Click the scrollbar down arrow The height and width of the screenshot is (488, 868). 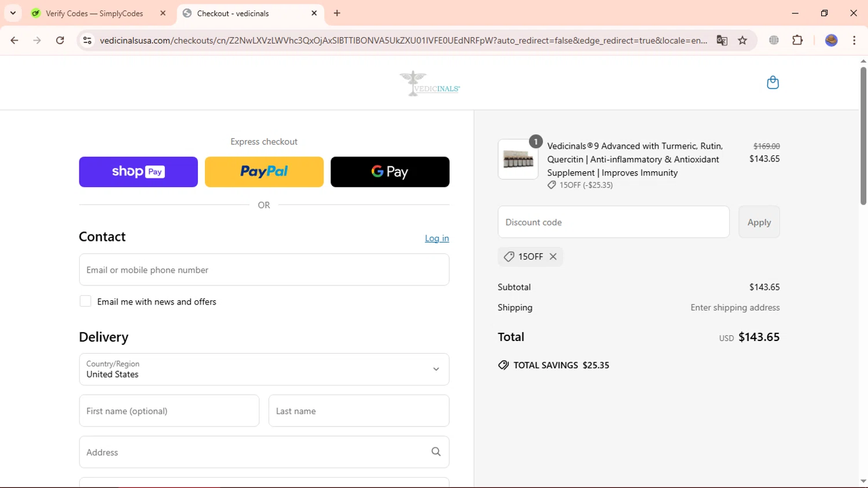tap(863, 482)
